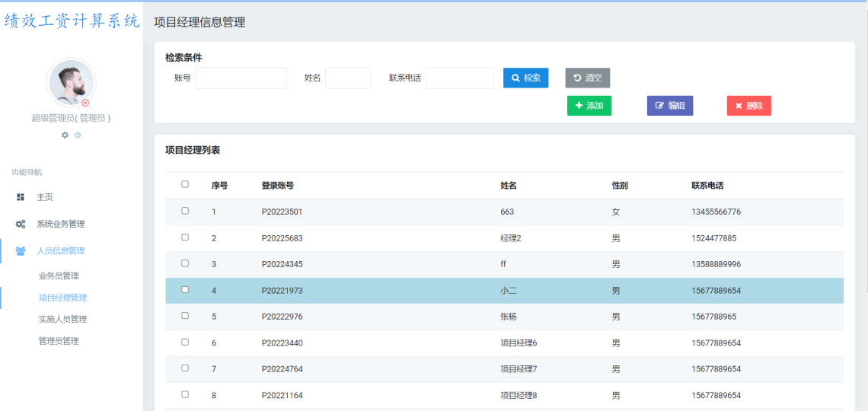Check the row for P20223440
868x411 pixels.
[185, 342]
